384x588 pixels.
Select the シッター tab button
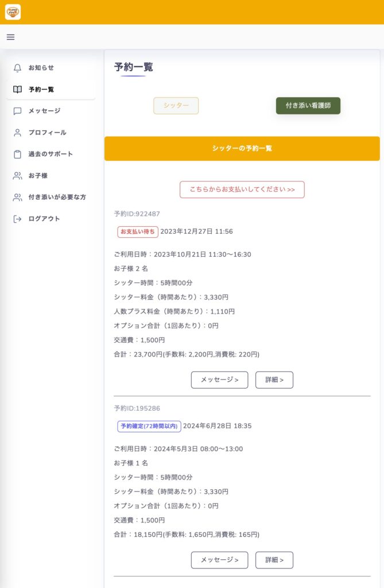click(x=176, y=106)
